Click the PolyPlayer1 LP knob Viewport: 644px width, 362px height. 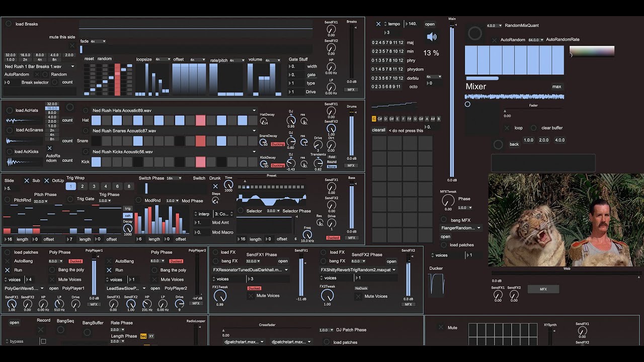pos(59,303)
